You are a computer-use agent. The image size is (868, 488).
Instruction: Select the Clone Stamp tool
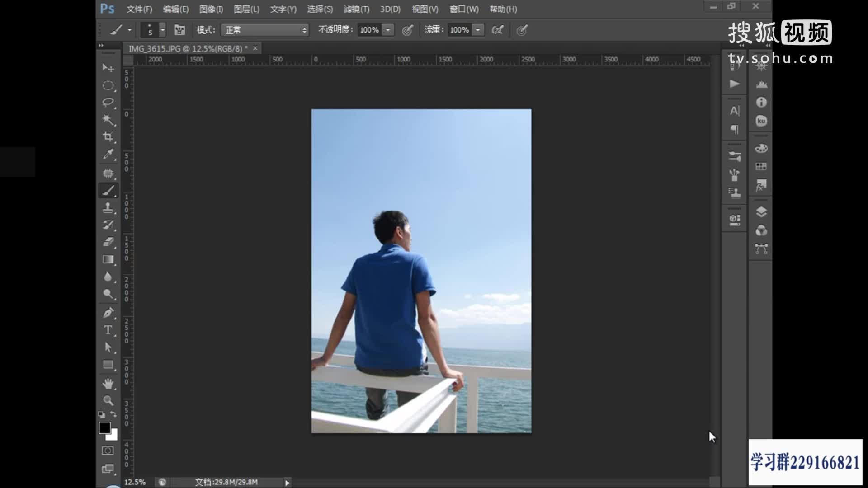coord(108,207)
